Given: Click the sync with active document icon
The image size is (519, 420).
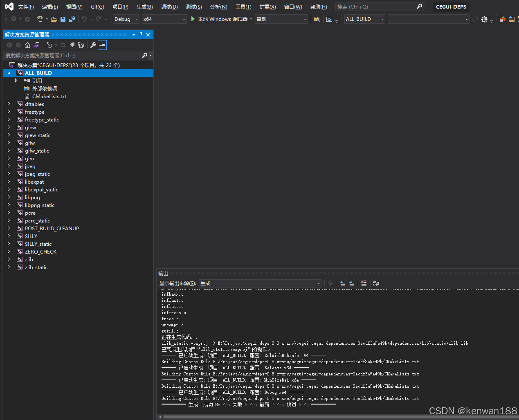Looking at the screenshot, I should click(63, 45).
